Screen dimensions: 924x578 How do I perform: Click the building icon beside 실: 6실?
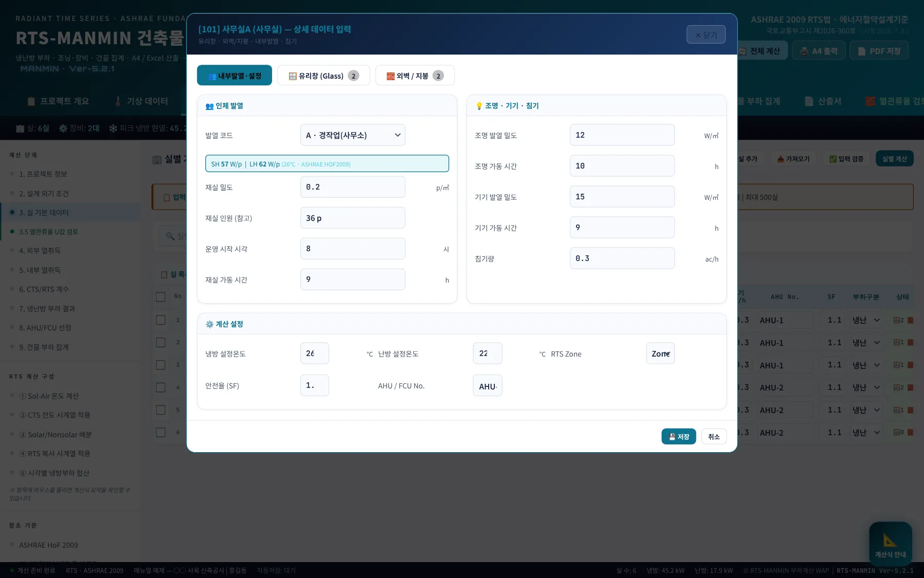click(x=20, y=128)
